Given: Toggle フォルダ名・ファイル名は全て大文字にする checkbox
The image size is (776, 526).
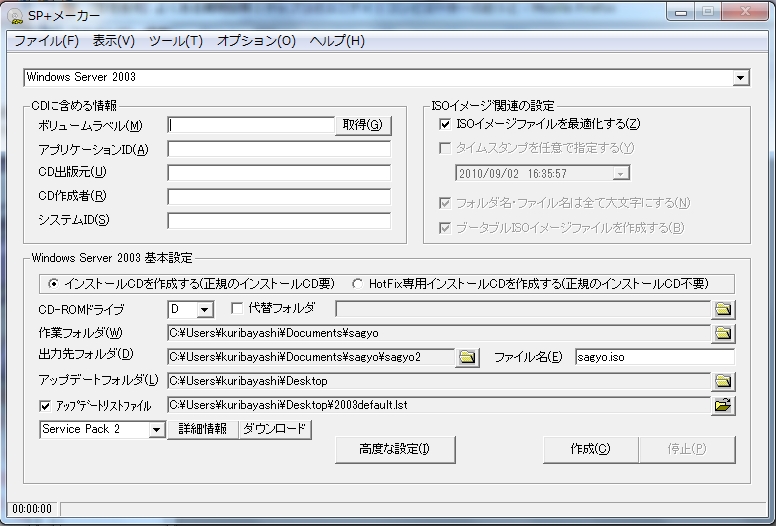Looking at the screenshot, I should (445, 203).
